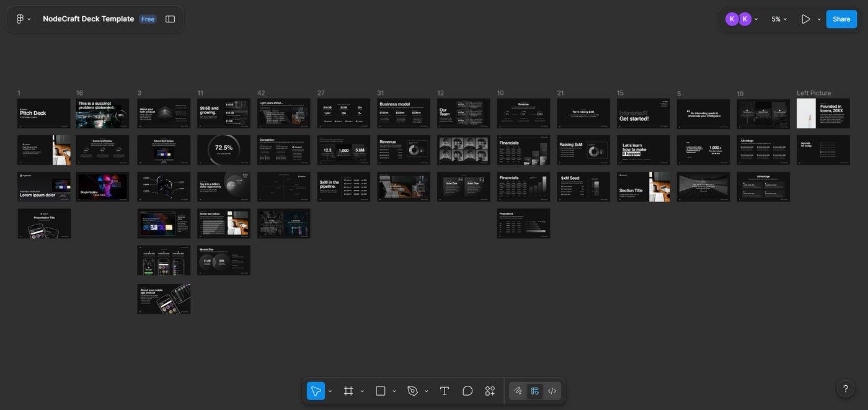Select the Tap into a billion-dollar opportunity slide
Viewport: 868px width, 410px height.
point(224,187)
